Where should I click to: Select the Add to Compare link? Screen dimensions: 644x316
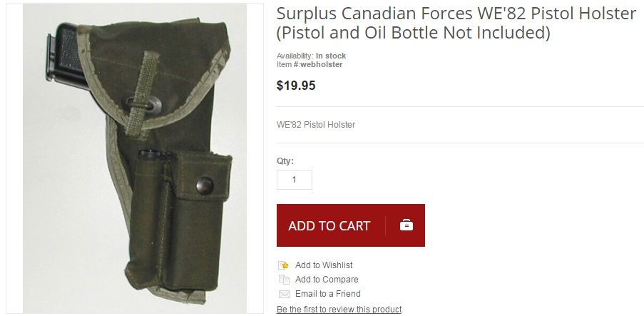pyautogui.click(x=327, y=280)
